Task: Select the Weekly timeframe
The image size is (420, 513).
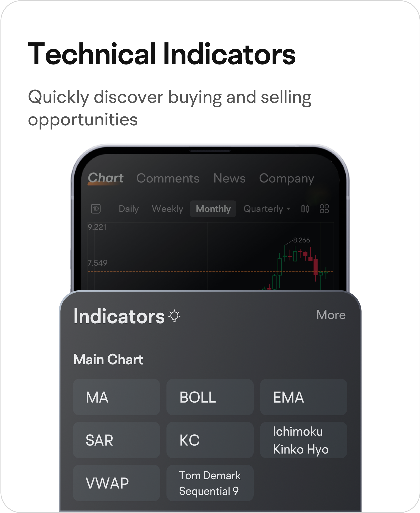Action: 167,209
